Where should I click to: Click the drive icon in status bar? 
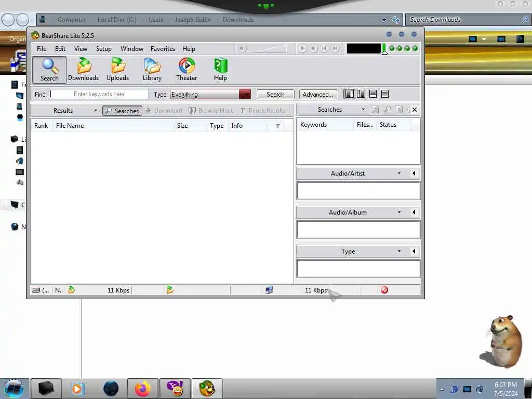(x=36, y=290)
